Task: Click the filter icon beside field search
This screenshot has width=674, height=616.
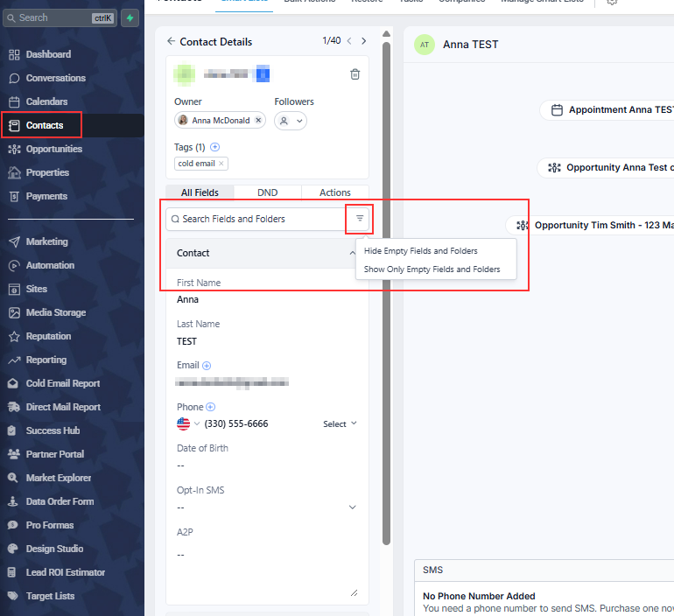Action: pyautogui.click(x=359, y=219)
